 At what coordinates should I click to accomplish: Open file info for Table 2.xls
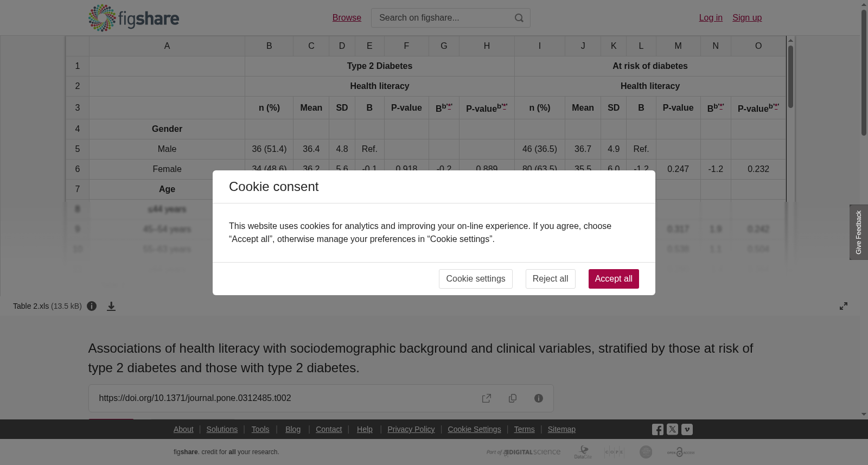tap(92, 306)
